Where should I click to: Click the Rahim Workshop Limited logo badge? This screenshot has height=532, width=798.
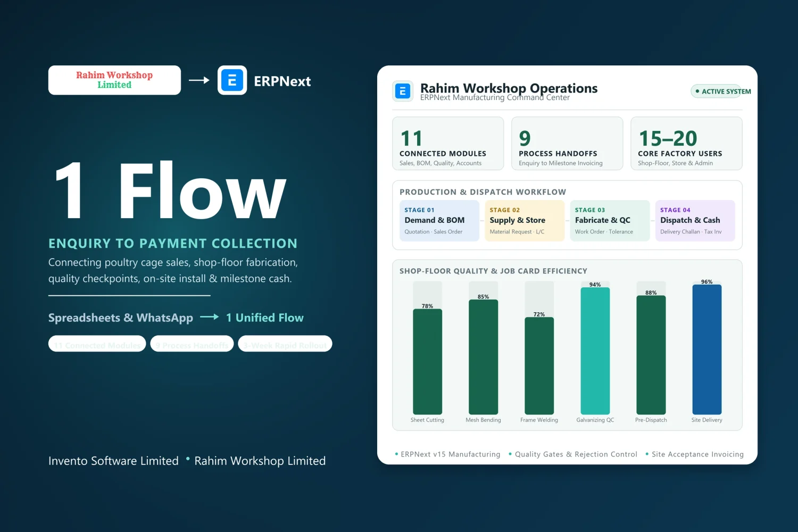tap(114, 80)
